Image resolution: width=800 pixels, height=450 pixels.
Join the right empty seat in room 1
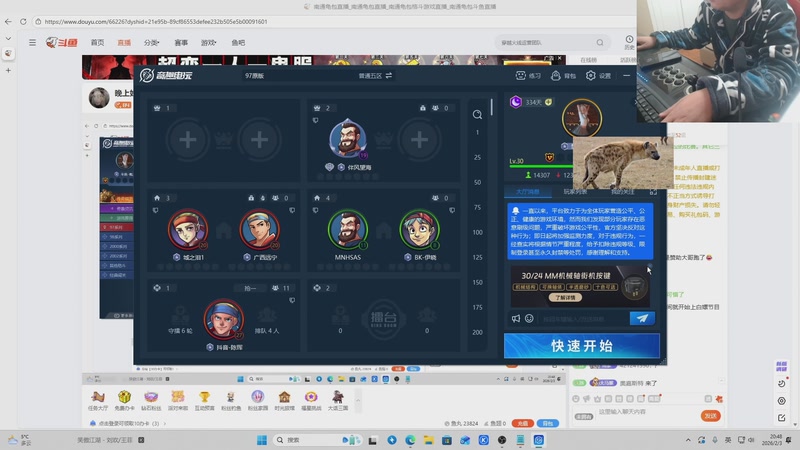[x=259, y=139]
